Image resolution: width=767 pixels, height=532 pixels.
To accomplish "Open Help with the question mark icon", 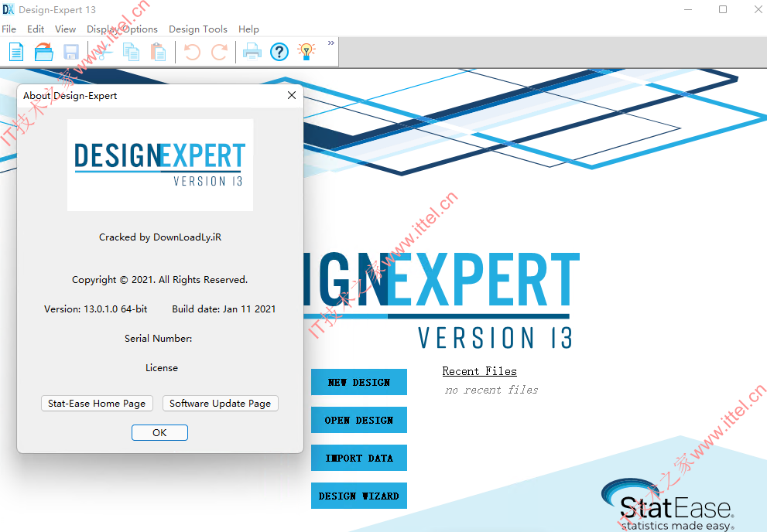I will pos(279,52).
